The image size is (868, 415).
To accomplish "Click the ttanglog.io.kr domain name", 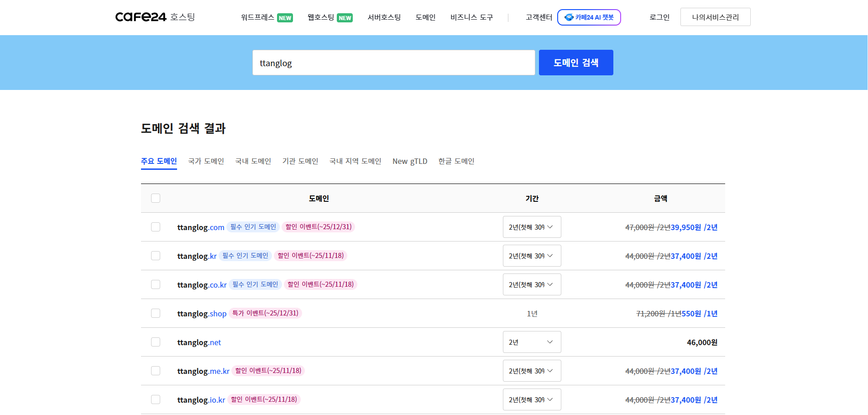I will 201,400.
